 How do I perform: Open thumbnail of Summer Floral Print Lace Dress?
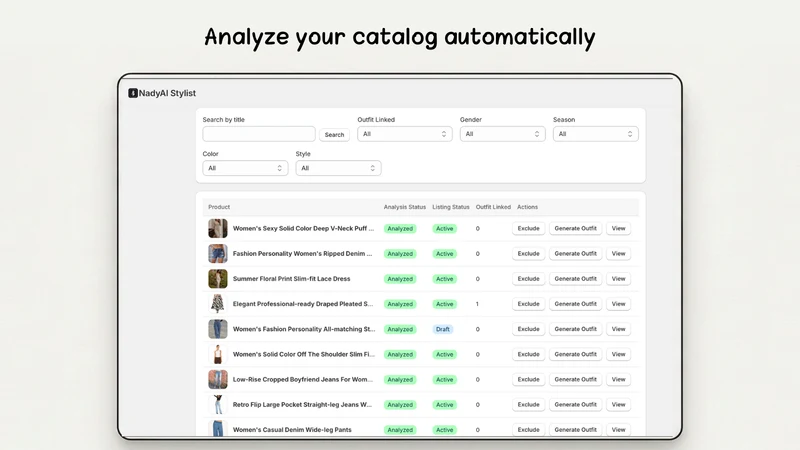[x=218, y=279]
